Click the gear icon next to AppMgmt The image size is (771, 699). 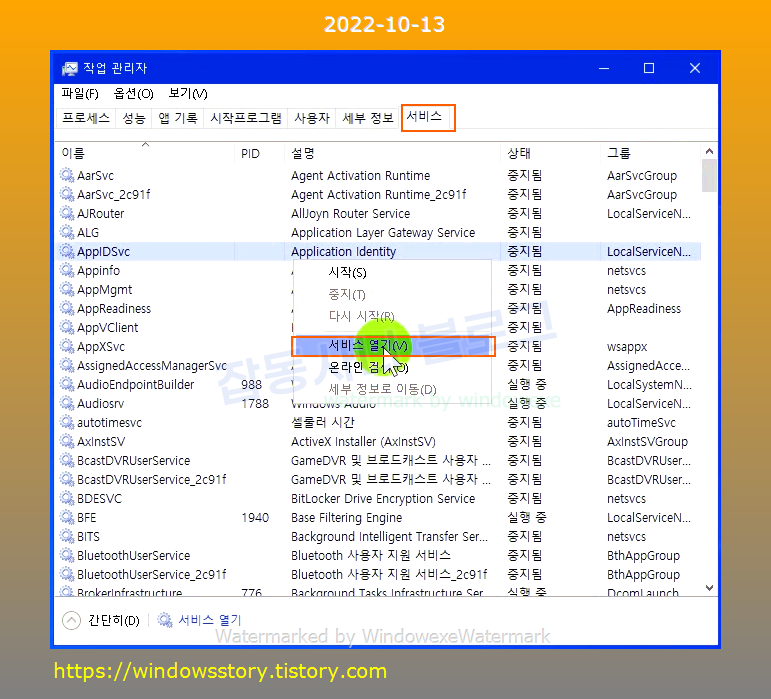point(67,289)
